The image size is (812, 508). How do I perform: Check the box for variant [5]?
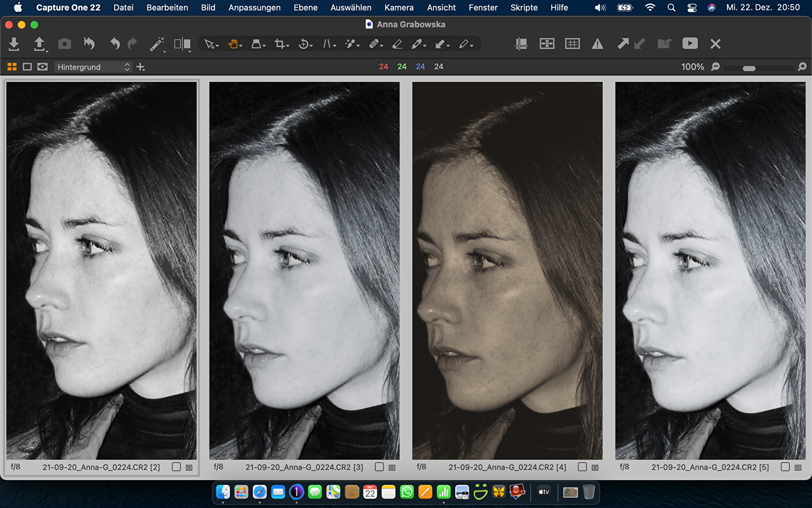coord(785,467)
